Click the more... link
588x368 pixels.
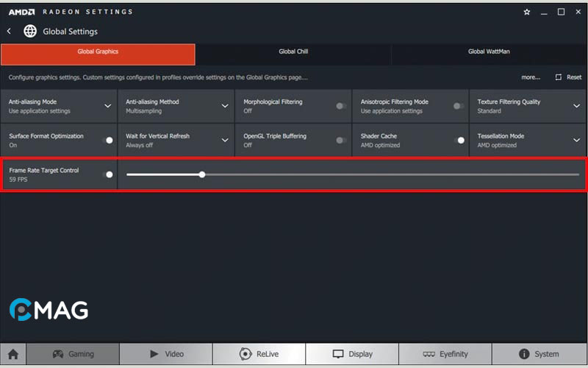[x=531, y=77]
